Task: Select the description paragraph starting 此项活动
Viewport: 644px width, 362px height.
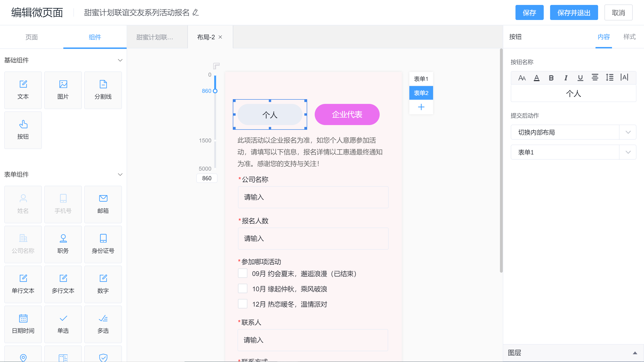Action: 310,152
